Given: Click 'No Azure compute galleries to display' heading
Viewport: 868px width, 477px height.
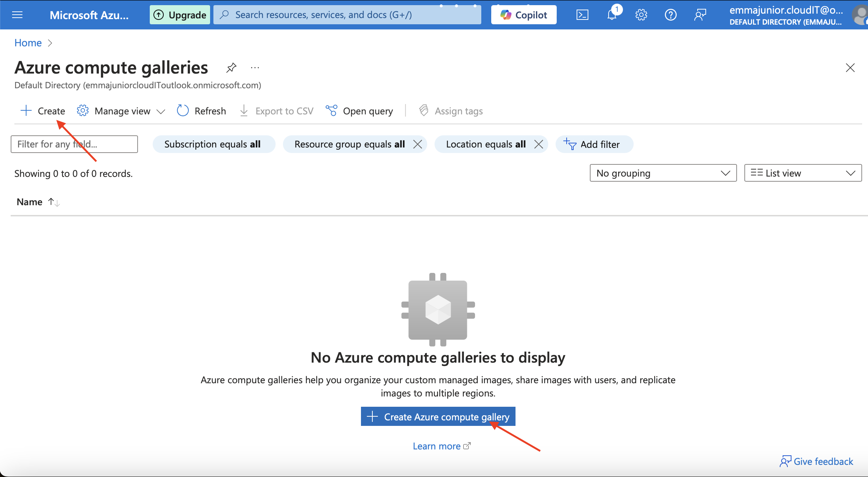Looking at the screenshot, I should point(438,357).
